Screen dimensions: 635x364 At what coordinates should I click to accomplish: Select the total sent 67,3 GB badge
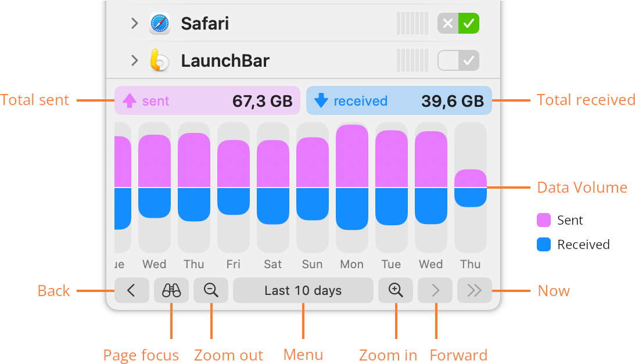click(x=207, y=100)
